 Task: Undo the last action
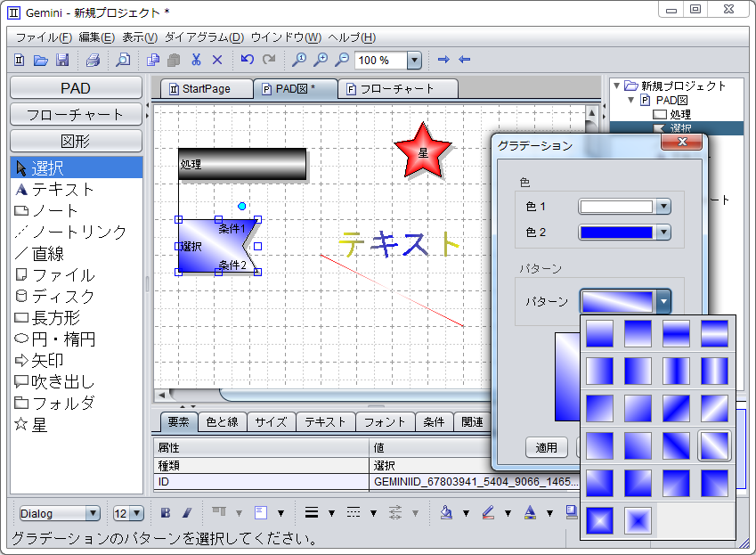[x=248, y=60]
